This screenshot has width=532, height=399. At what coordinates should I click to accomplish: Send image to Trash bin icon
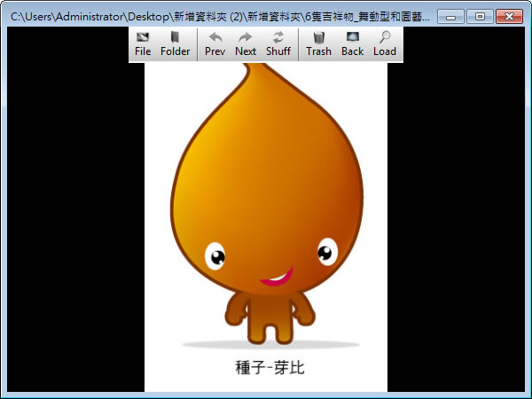pyautogui.click(x=318, y=37)
